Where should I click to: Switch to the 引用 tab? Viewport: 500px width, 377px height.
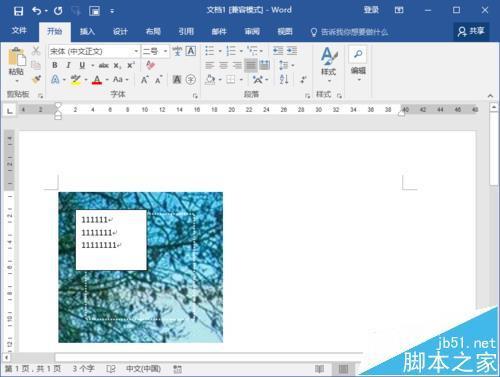tap(186, 32)
